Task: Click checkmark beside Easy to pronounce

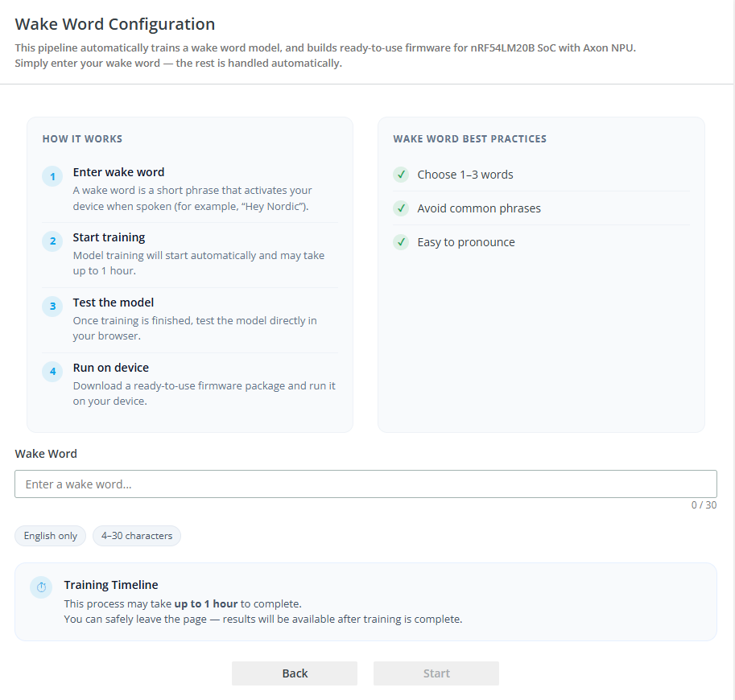Action: coord(401,241)
